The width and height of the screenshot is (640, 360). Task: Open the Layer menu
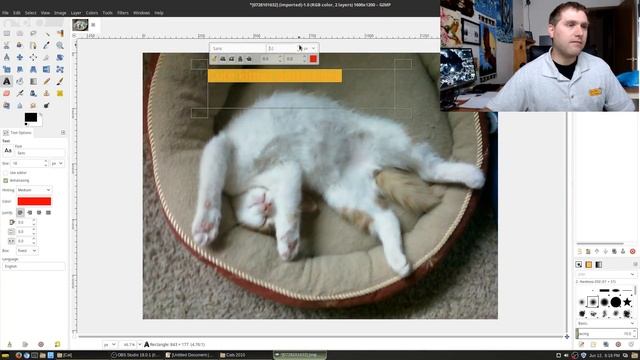click(76, 13)
